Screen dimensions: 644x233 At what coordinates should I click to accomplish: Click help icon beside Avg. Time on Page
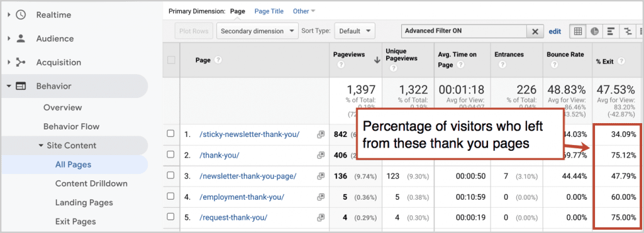click(461, 65)
